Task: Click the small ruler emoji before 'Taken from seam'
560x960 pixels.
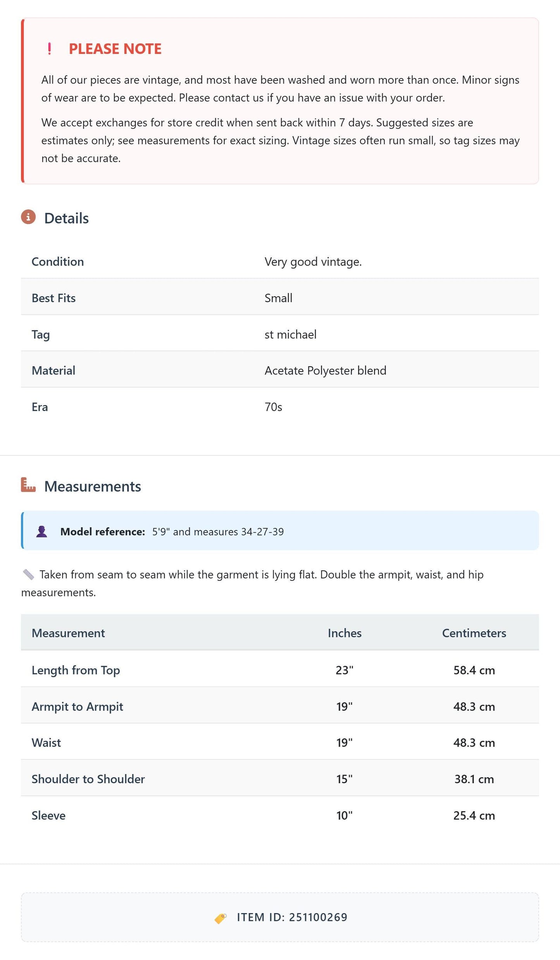Action: click(x=28, y=575)
